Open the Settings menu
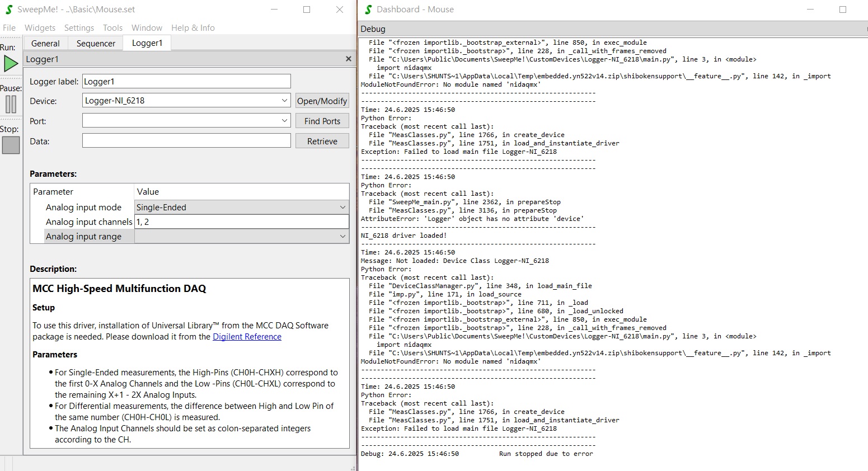 point(79,28)
